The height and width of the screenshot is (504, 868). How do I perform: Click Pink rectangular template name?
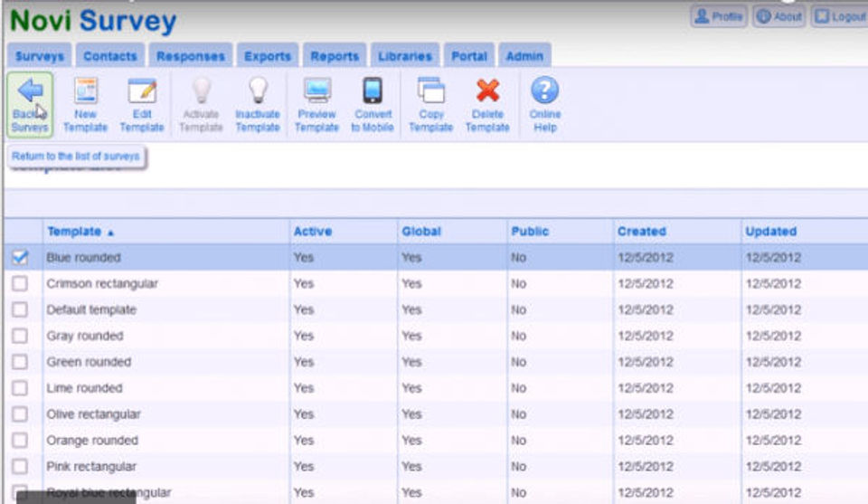tap(91, 466)
